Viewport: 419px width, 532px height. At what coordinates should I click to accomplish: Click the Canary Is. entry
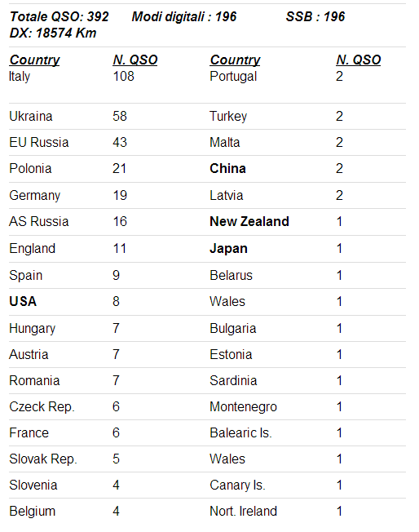237,485
